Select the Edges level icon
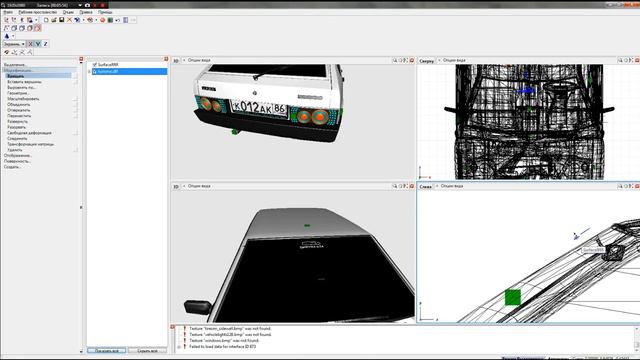 tap(14, 28)
